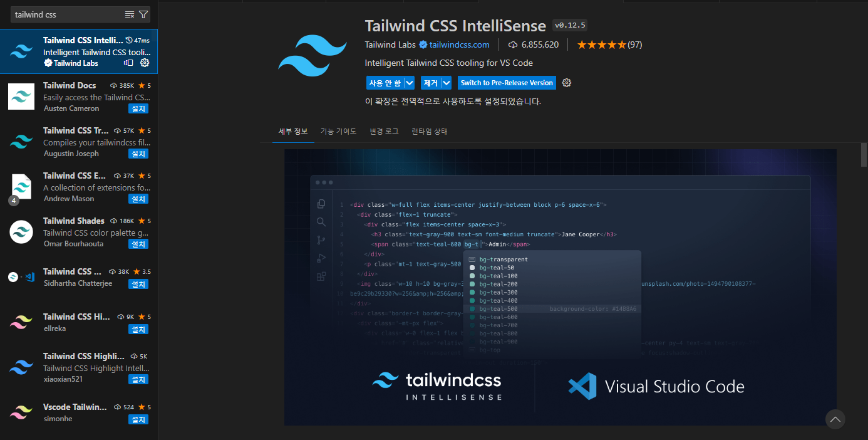Click the 사용 안 함 button
This screenshot has height=440, width=868.
385,83
